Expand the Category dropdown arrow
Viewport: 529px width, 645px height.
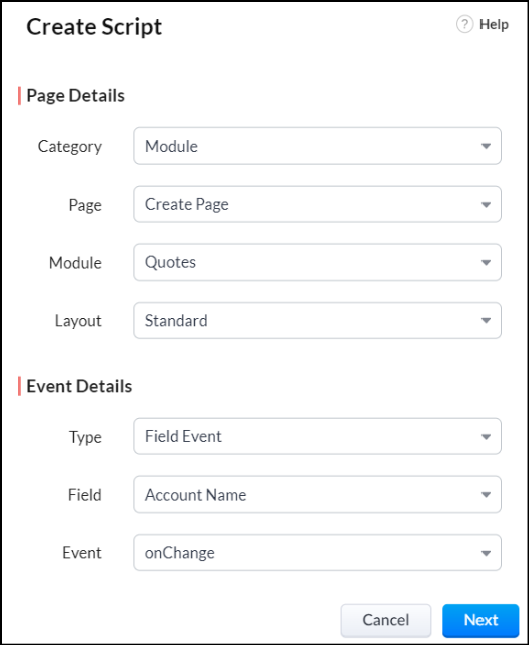click(x=486, y=146)
